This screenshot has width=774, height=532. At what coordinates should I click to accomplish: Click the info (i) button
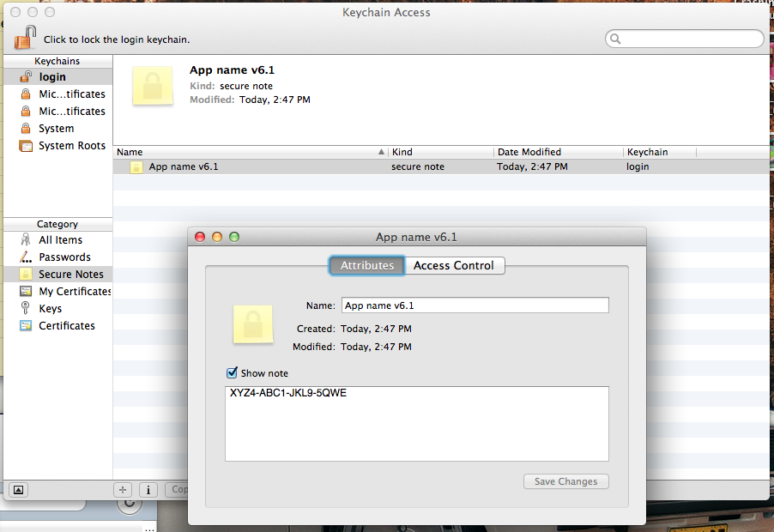click(148, 490)
